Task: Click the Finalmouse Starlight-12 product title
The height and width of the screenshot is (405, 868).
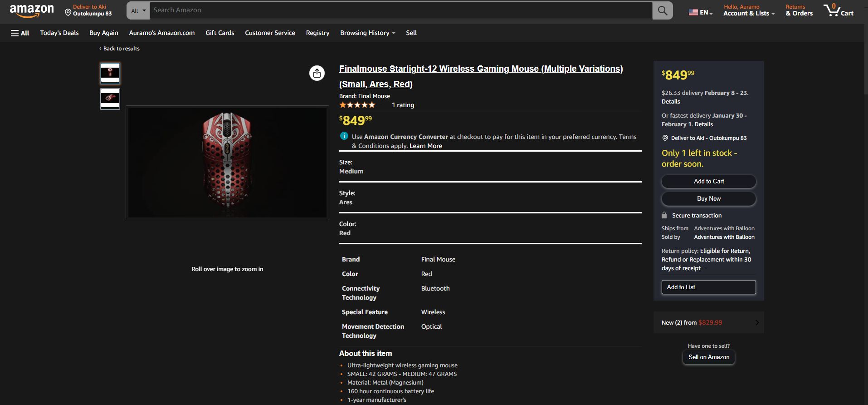Action: (x=481, y=76)
